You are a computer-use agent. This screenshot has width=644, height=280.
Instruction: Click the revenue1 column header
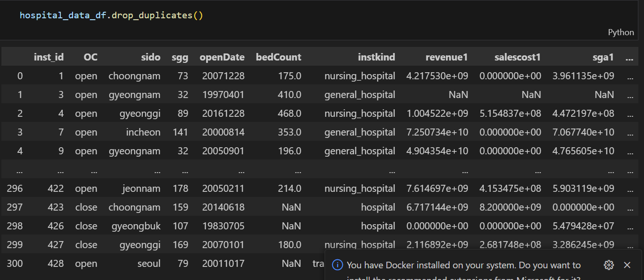pos(446,57)
